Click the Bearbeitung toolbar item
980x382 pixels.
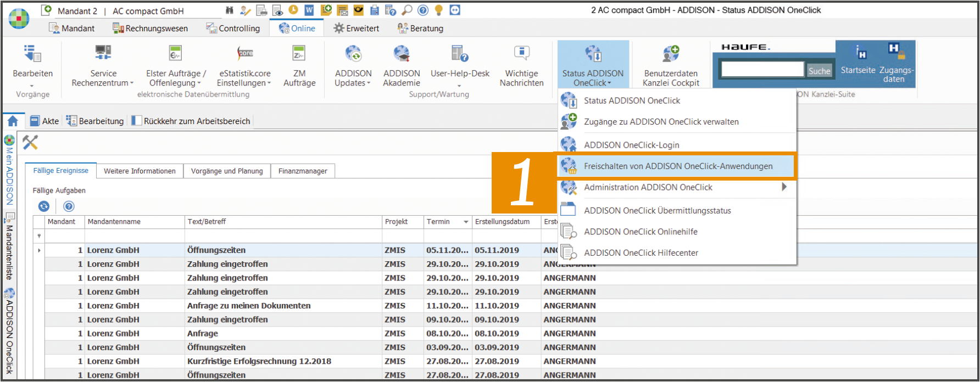(x=95, y=121)
